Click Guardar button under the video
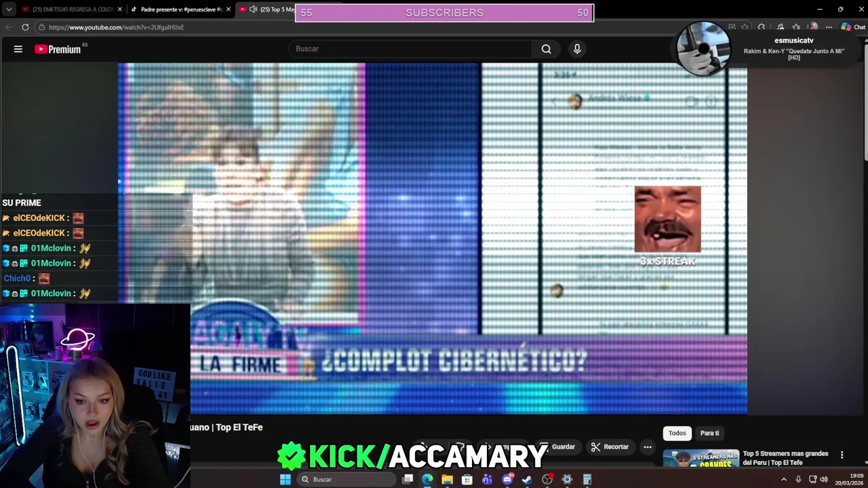868x488 pixels. click(x=557, y=447)
